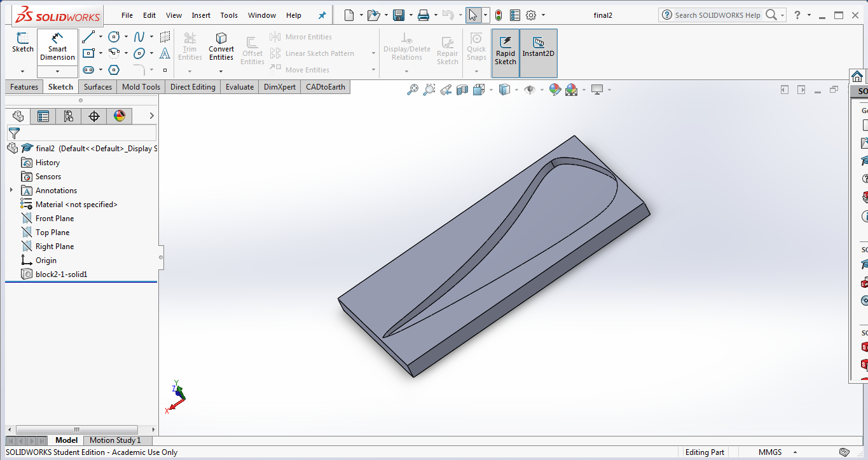Open the Insert menu

pos(201,15)
